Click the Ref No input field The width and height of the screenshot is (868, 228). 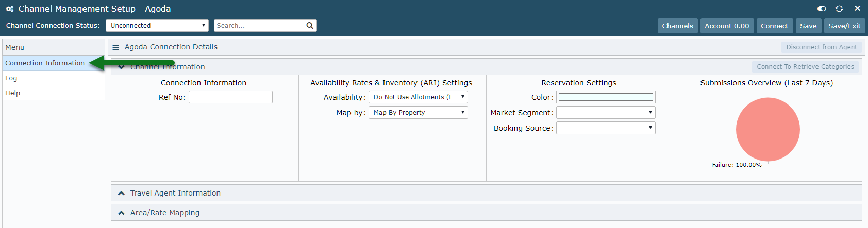(230, 97)
